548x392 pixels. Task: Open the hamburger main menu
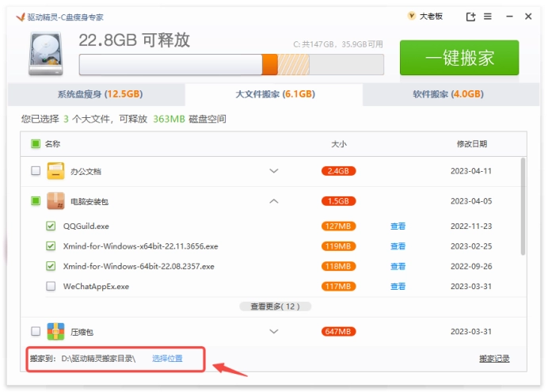pos(490,17)
